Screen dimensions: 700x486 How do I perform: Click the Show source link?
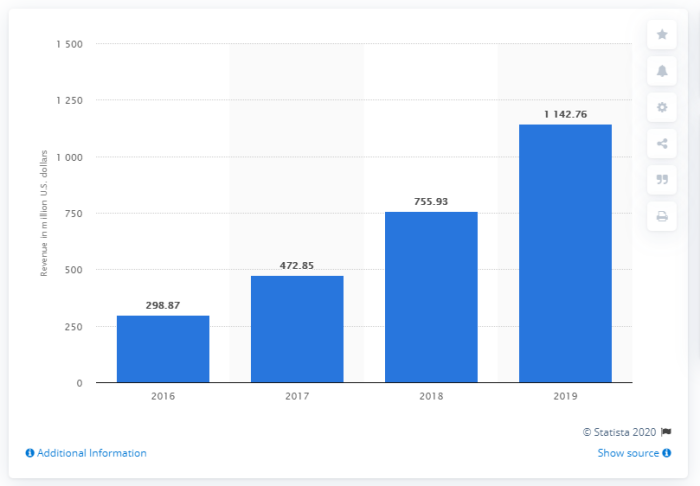pos(628,453)
